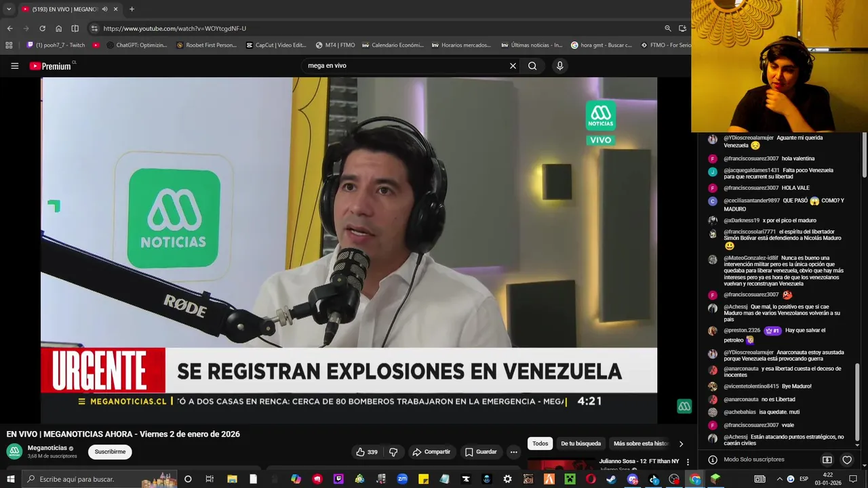
Task: Click the @anarconauta 'no es Libertad' message
Action: pos(759,399)
